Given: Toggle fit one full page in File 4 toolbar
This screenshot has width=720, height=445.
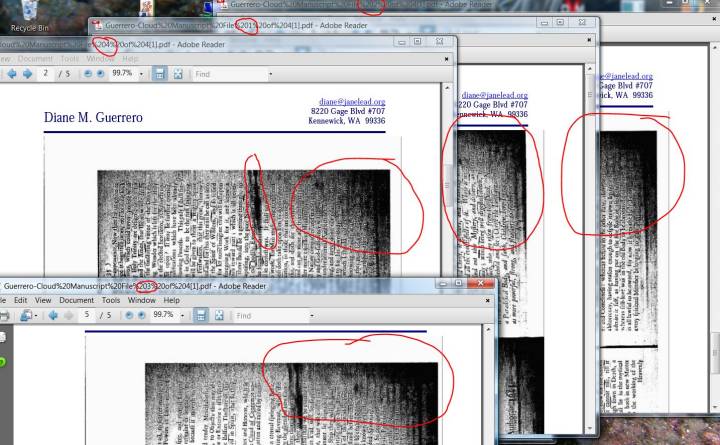Looking at the screenshot, I should pos(178,74).
